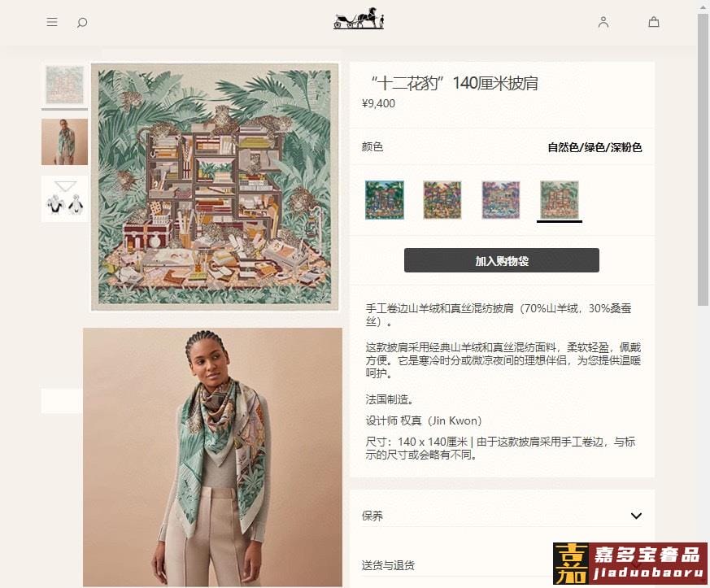Viewport: 710px width, 588px height.
Task: Select the flat scarf thumbnail
Action: point(65,85)
